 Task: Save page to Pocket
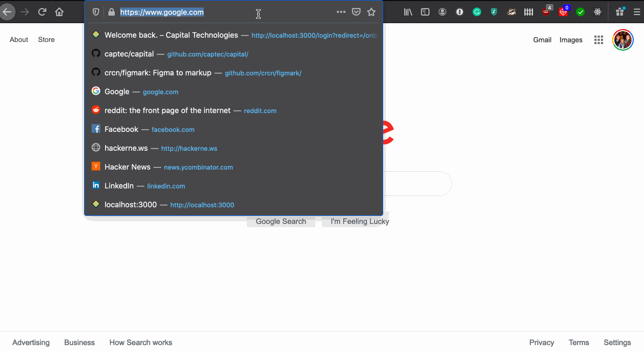tap(356, 12)
